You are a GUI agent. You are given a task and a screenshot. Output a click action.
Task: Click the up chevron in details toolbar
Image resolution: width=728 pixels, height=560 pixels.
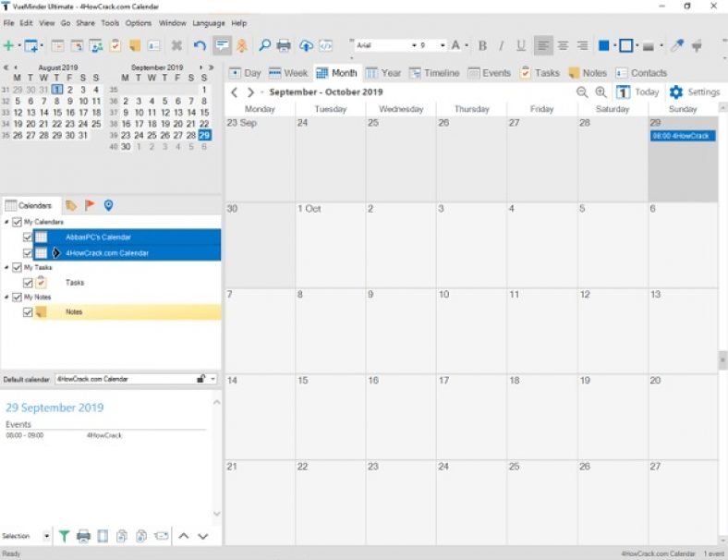click(x=184, y=536)
